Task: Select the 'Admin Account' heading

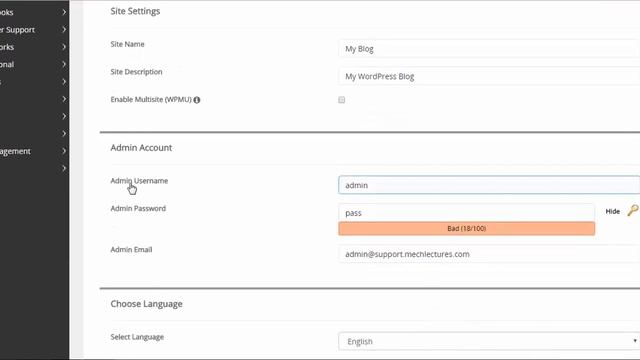Action: tap(141, 148)
